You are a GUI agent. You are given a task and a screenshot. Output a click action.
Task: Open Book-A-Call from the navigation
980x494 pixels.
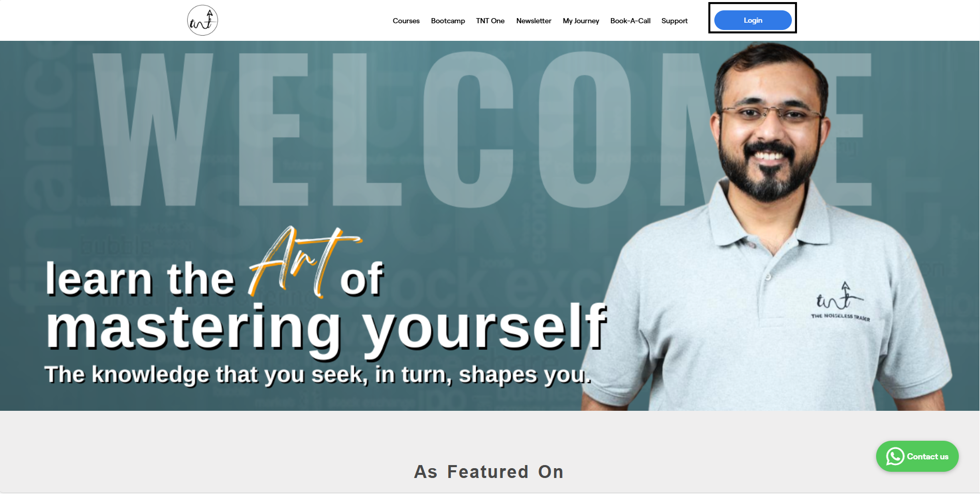[x=630, y=21]
